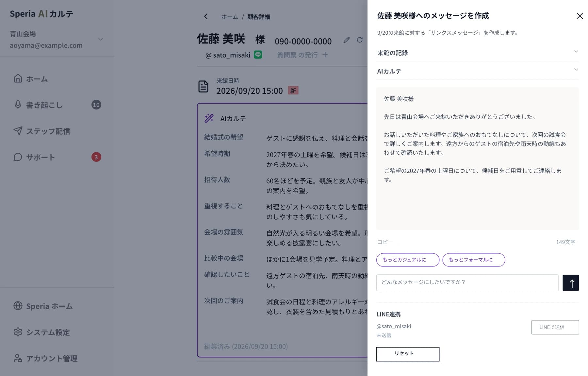Click the LINEで送信 button
Viewport: 588px width, 376px height.
point(555,327)
